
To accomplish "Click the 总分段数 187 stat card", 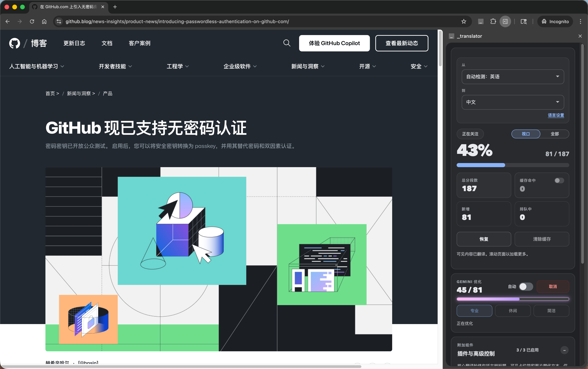I will [484, 185].
